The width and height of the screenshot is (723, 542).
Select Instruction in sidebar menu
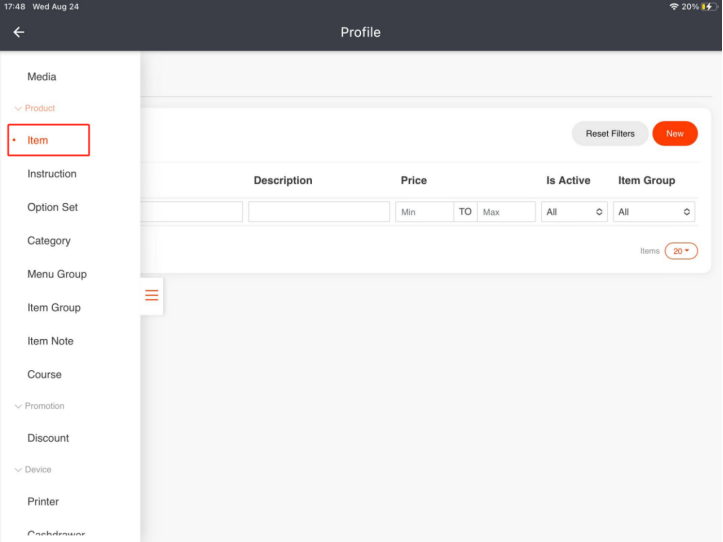pos(52,174)
